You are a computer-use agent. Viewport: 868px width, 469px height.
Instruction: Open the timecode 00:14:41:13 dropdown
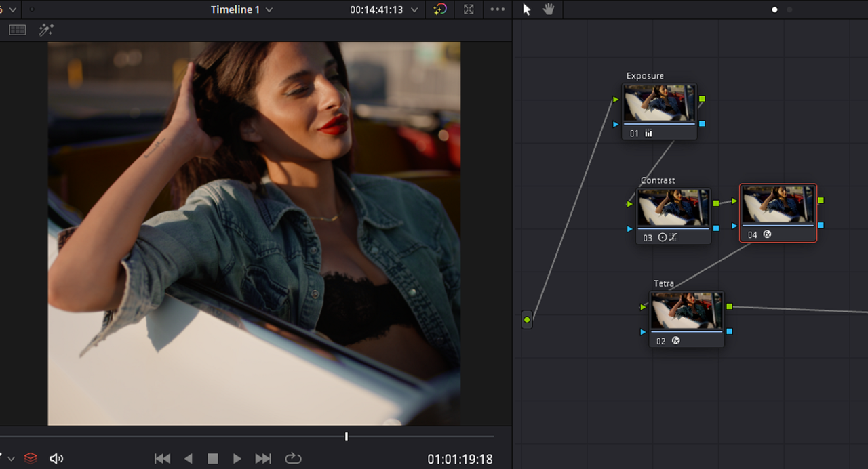(x=384, y=9)
